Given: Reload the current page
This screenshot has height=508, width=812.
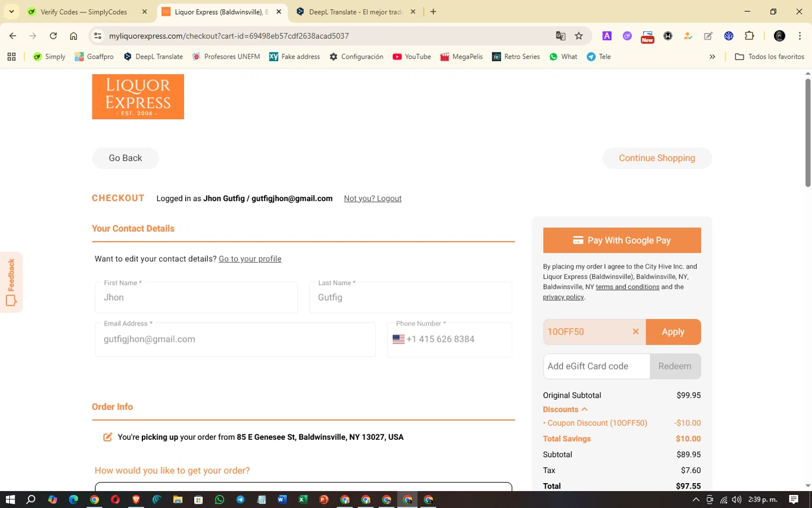Looking at the screenshot, I should 53,36.
